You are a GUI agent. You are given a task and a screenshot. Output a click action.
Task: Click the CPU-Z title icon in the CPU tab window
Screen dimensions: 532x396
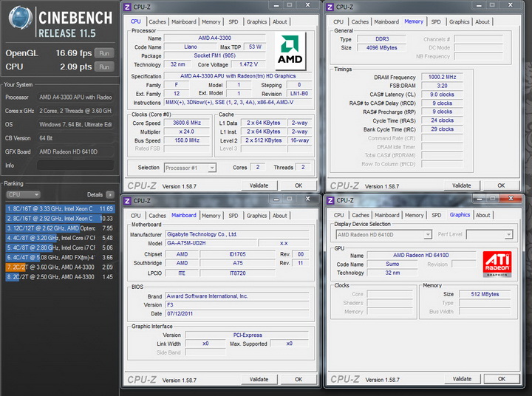tap(127, 7)
